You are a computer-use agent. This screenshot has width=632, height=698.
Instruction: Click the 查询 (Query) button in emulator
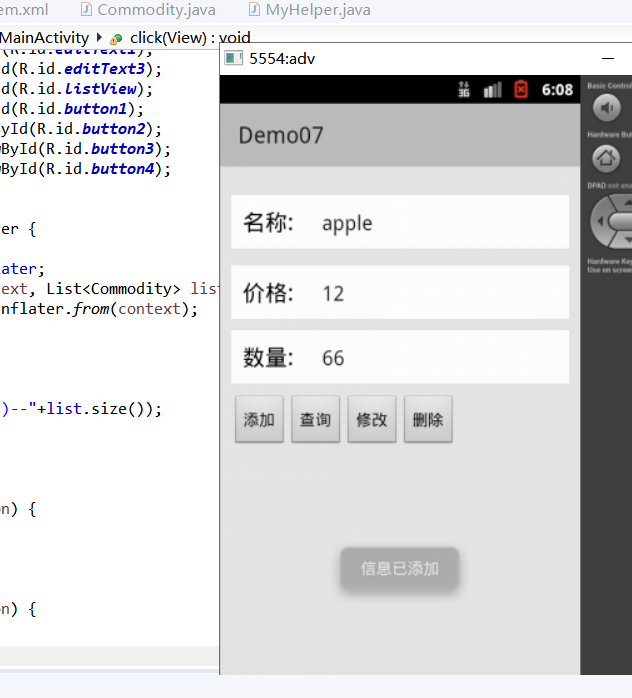coord(315,419)
